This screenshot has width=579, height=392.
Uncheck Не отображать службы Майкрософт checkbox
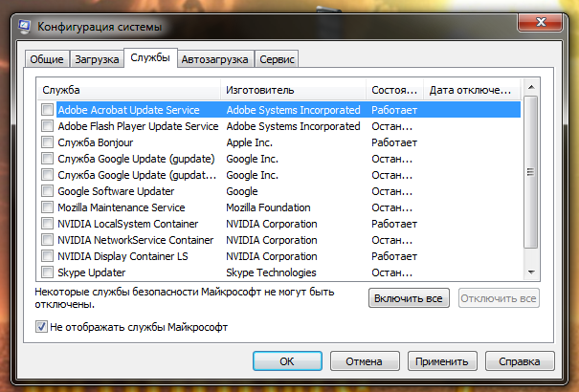(x=41, y=327)
